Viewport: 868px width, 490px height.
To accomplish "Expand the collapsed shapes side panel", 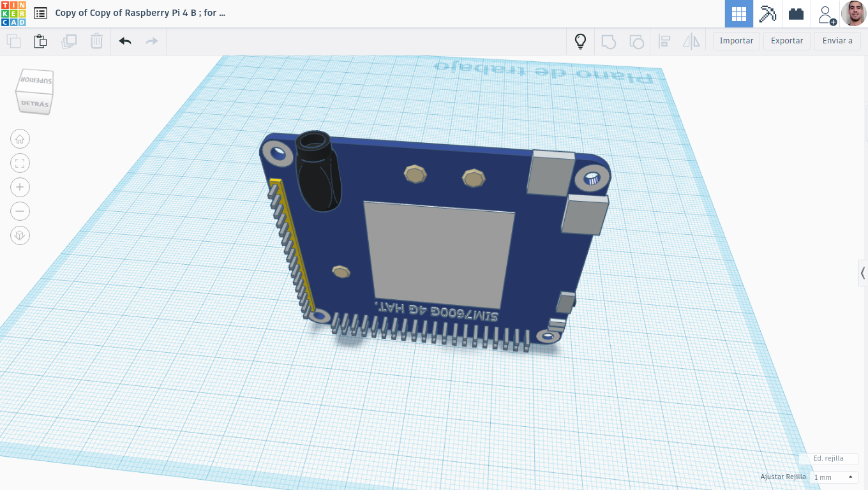I will (863, 273).
